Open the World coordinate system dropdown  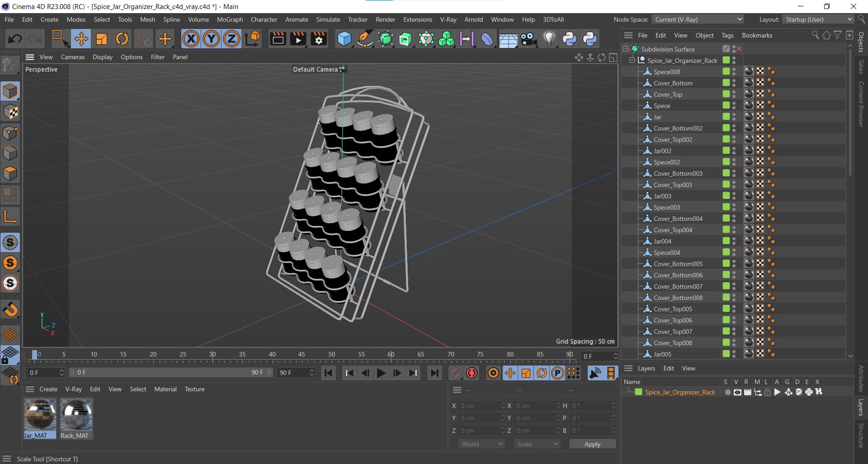[x=481, y=444]
